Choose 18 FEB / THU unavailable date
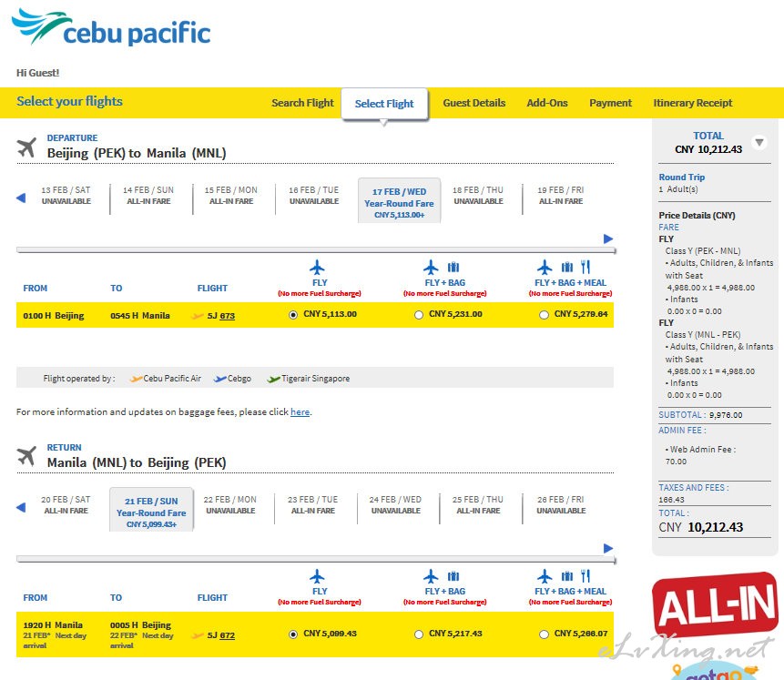784x680 pixels. click(478, 196)
